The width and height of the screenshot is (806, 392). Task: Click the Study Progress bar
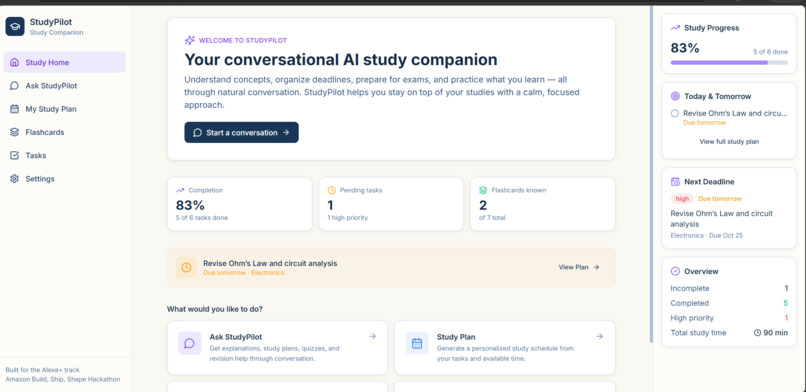[x=729, y=63]
